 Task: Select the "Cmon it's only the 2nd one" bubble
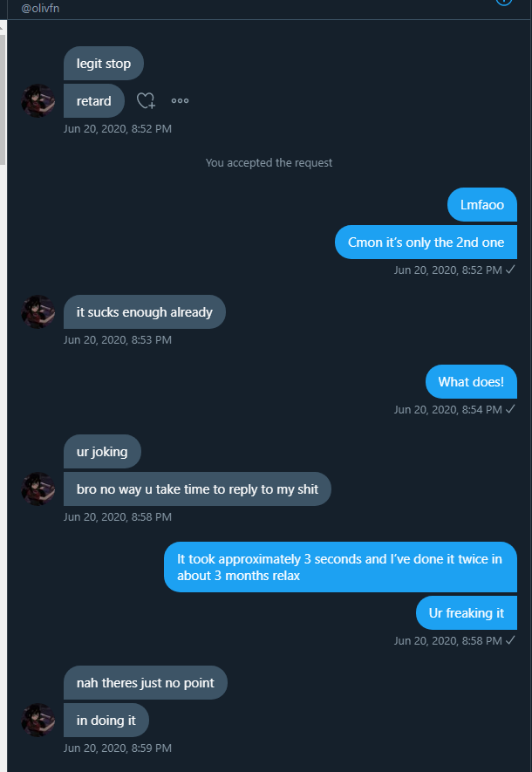[426, 243]
